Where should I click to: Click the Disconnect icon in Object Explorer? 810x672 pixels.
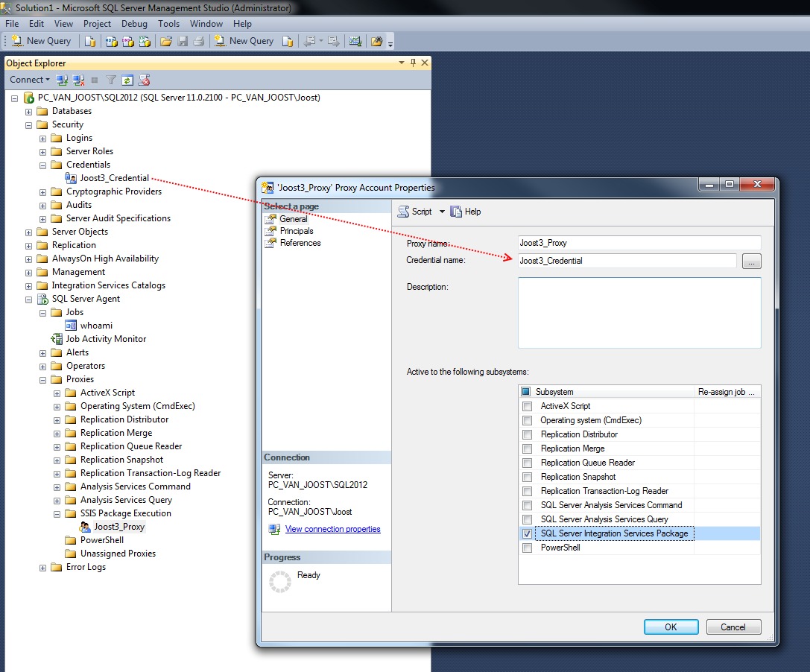(x=78, y=80)
